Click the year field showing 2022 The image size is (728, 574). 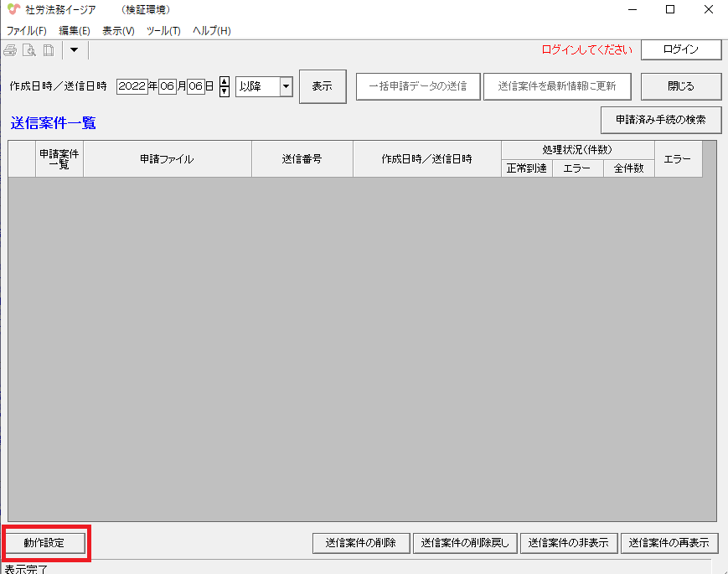click(x=132, y=86)
